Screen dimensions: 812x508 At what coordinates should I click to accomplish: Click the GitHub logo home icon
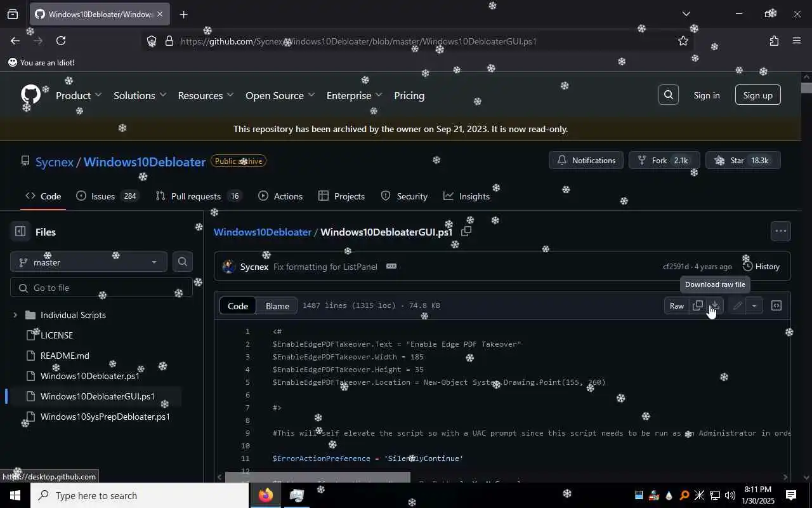30,95
